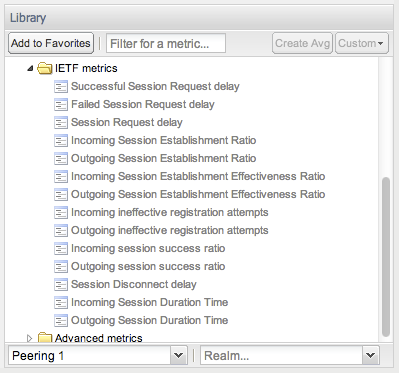Click the Library panel vertical scrollbar thumb
Viewport: 399px width, 373px height.
tap(386, 257)
